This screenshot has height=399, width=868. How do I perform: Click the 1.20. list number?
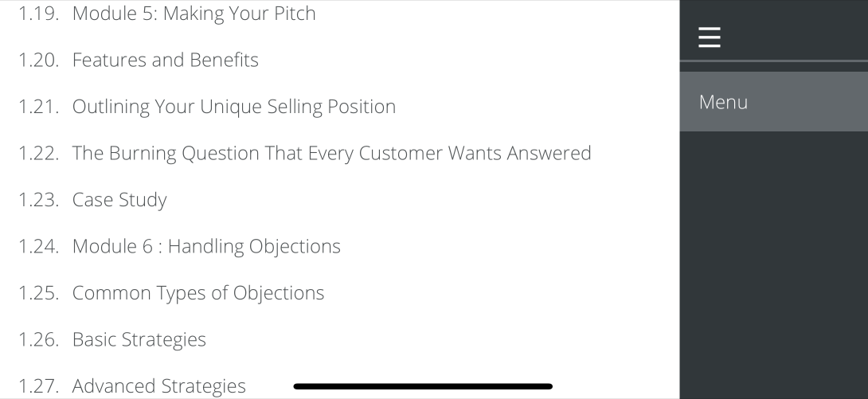39,60
